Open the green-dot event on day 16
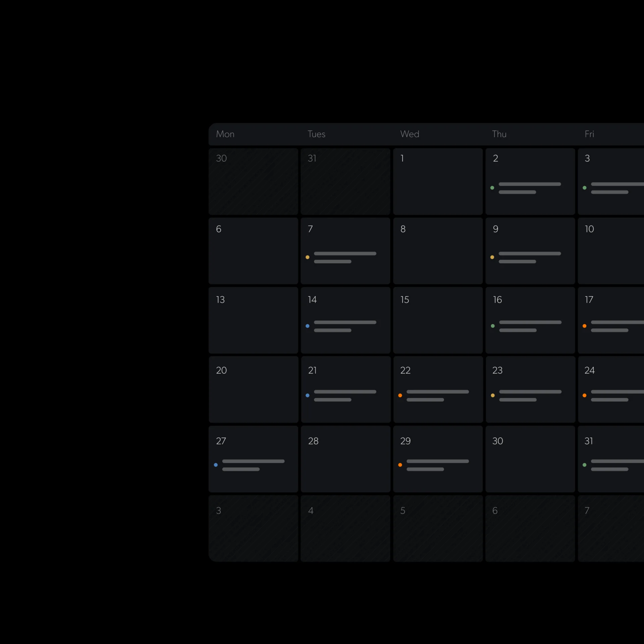Image resolution: width=644 pixels, height=644 pixels. (x=526, y=326)
